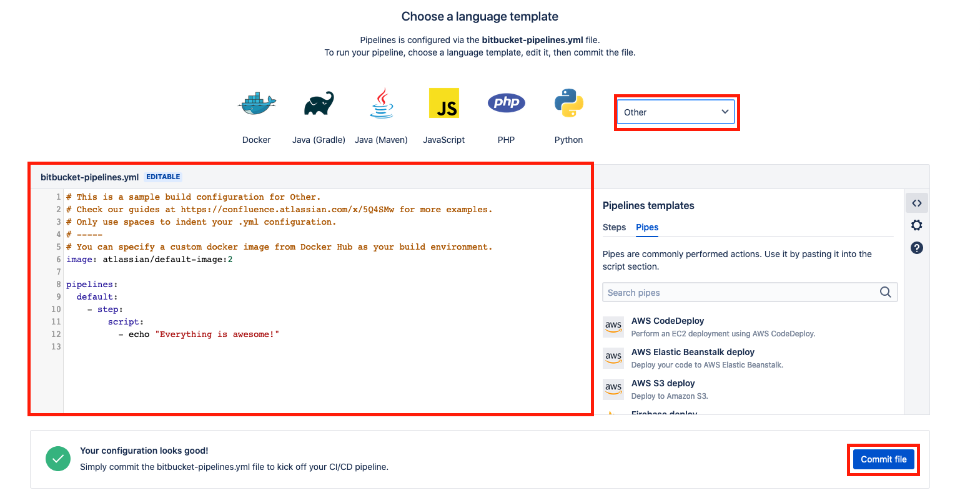Click the PHP label

(507, 140)
